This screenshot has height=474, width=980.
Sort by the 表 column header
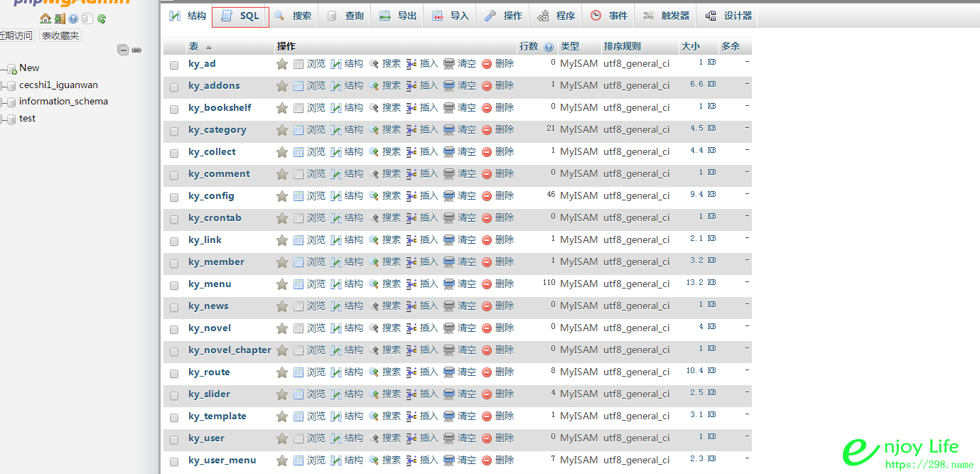click(x=193, y=46)
